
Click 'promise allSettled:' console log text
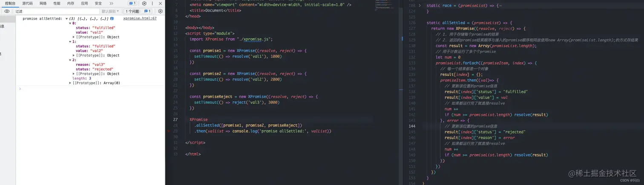(42, 19)
